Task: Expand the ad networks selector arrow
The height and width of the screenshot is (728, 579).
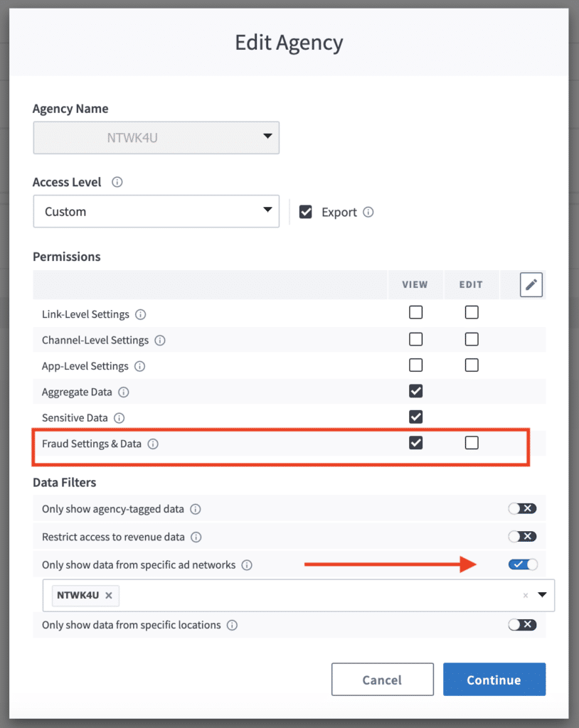Action: (542, 596)
